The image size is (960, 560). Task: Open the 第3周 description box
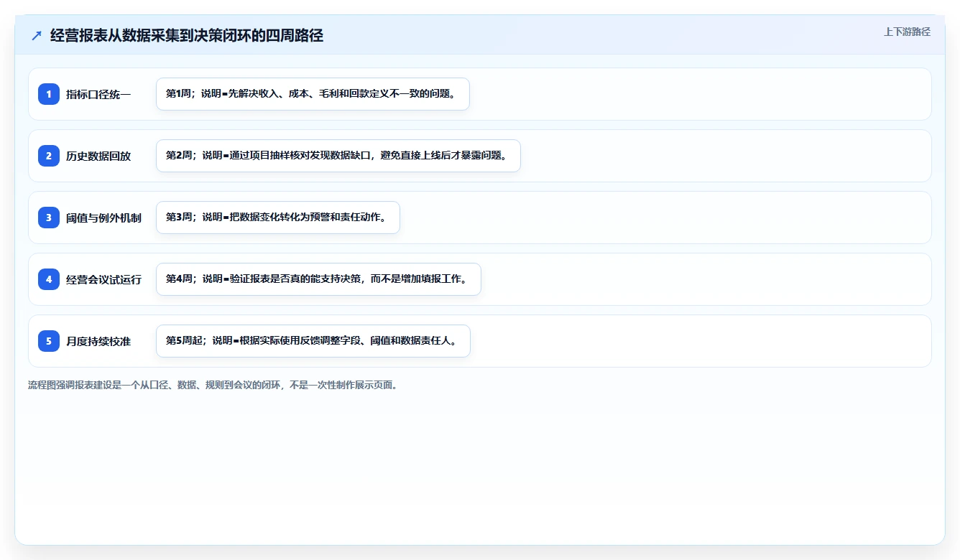277,218
